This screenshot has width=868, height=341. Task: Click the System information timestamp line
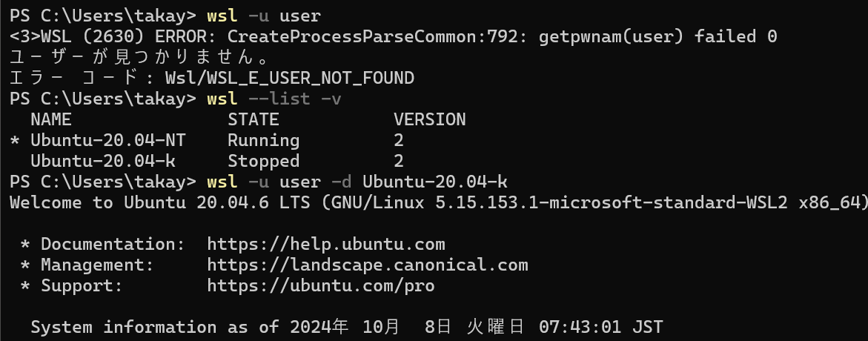click(x=347, y=327)
